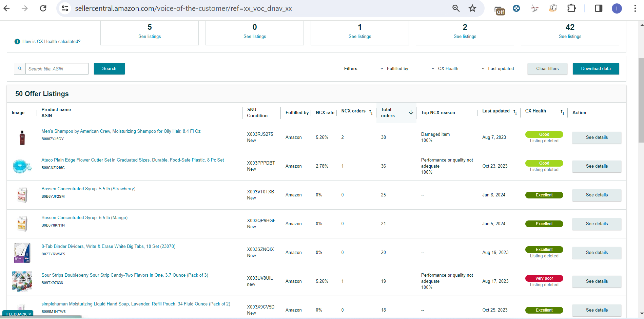Screen dimensions: 644x319
Task: Click Clear filters
Action: pos(547,69)
